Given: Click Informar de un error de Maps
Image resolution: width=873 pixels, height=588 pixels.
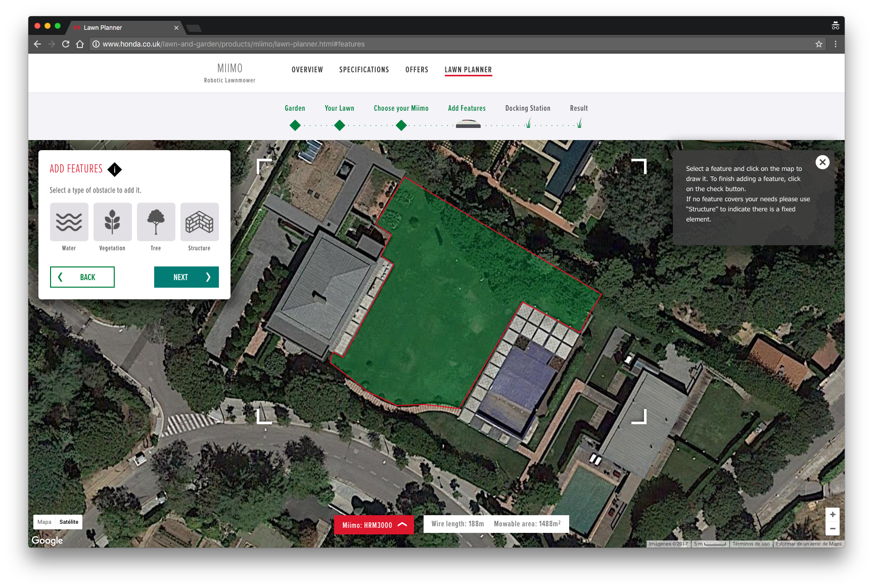Looking at the screenshot, I should click(x=808, y=544).
